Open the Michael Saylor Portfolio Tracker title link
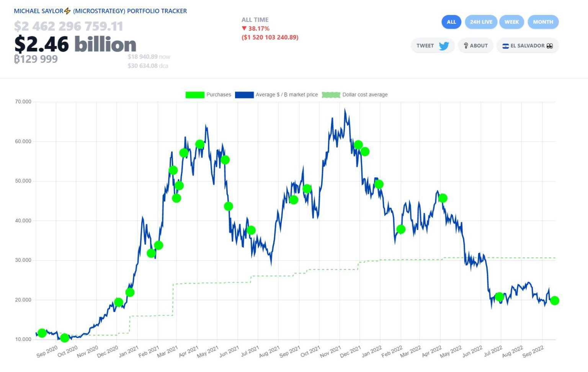The width and height of the screenshot is (588, 372). [100, 11]
